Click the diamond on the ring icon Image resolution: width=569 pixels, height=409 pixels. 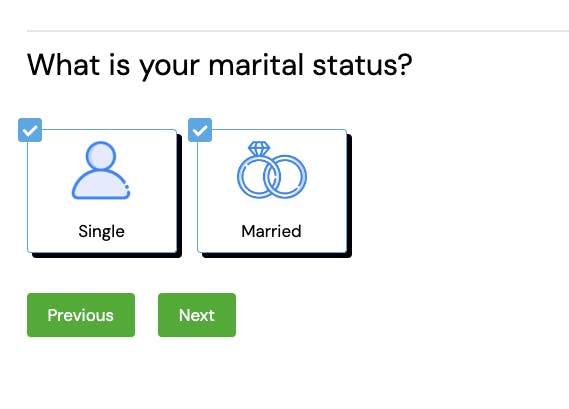coord(259,148)
